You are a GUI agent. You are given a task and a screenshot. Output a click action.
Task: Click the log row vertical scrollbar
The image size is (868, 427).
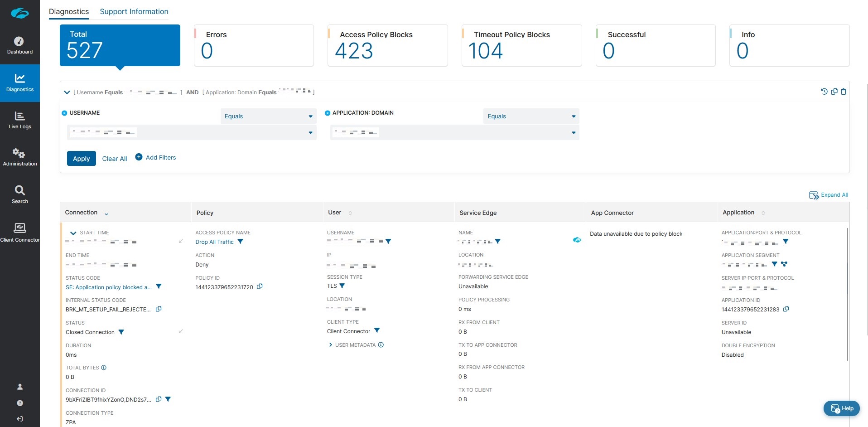[x=847, y=294]
